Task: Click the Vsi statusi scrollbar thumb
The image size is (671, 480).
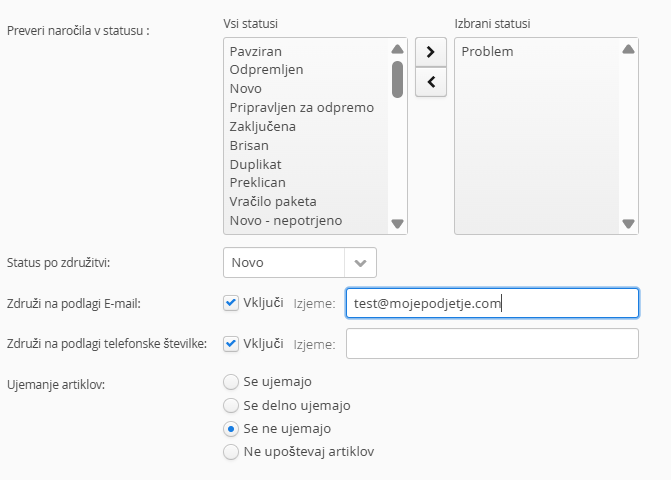Action: coord(398,79)
